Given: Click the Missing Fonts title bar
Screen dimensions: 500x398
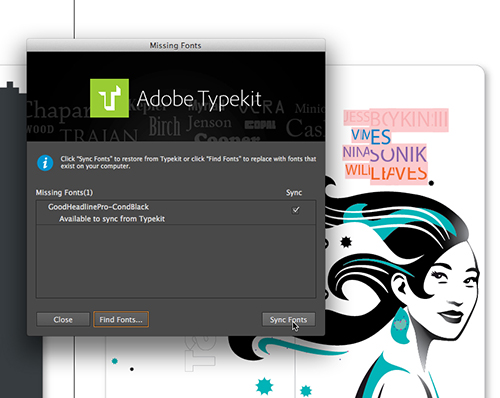Looking at the screenshot, I should [176, 45].
